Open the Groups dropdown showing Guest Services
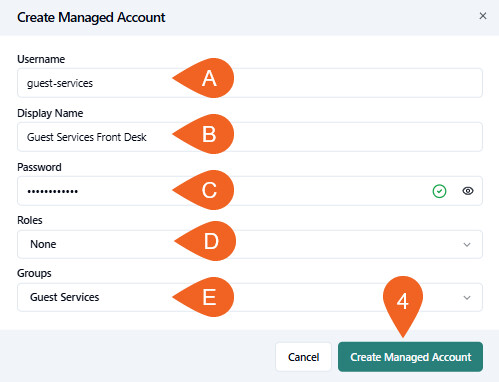The height and width of the screenshot is (382, 499). tap(250, 297)
